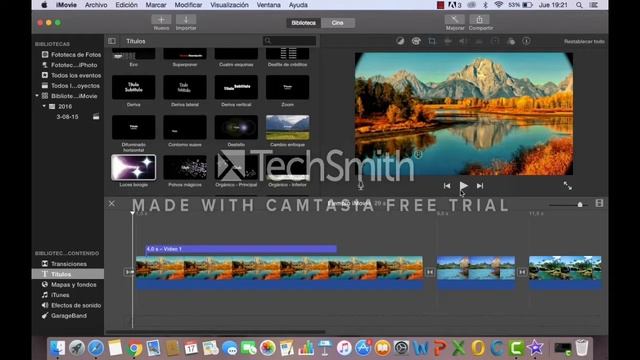Viewport: 640px width, 360px height.
Task: Open Google Chrome from the Dock
Action: [x=134, y=348]
